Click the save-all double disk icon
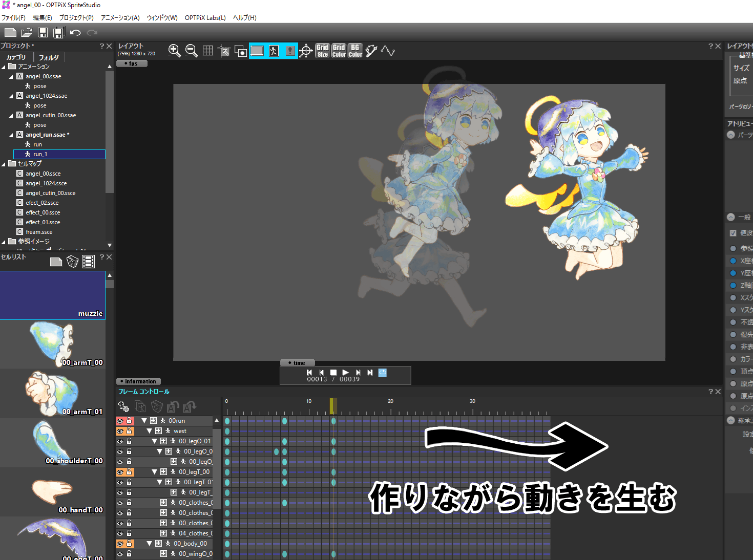This screenshot has height=560, width=753. pos(59,33)
